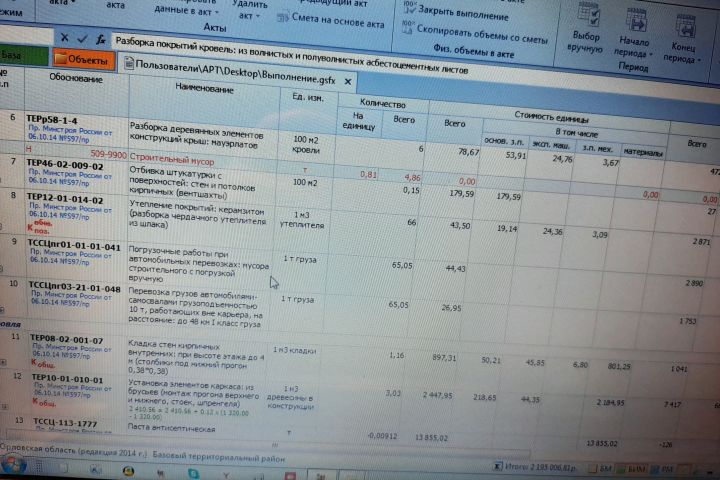720x480 pixels.
Task: Click the cell with value 26,95
Action: [x=451, y=308]
